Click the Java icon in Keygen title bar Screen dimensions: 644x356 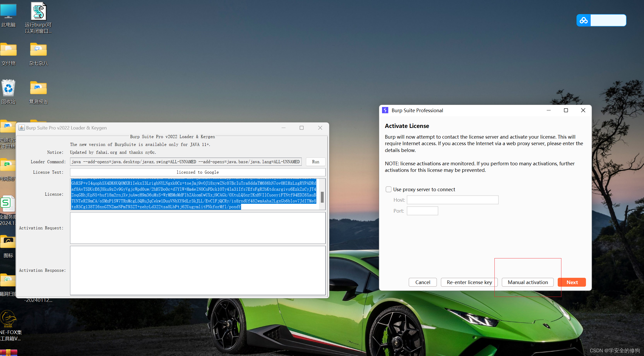22,128
